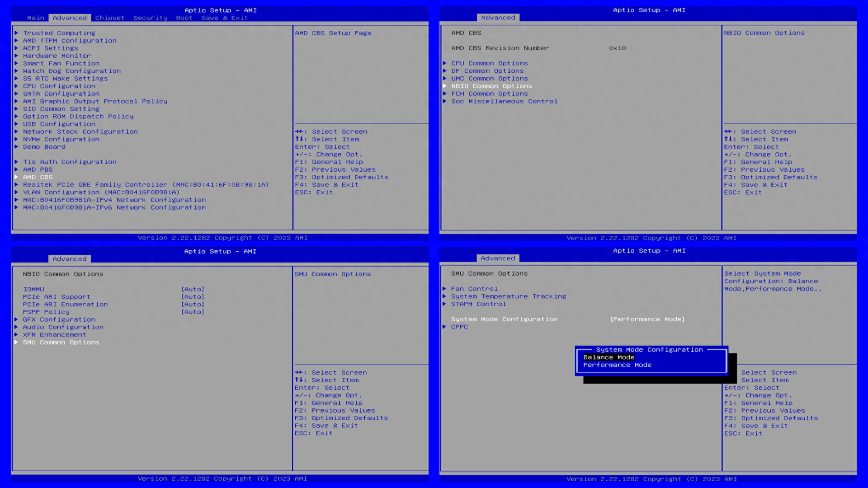The width and height of the screenshot is (868, 488).
Task: Select Performance Mode in popup
Action: pos(617,365)
